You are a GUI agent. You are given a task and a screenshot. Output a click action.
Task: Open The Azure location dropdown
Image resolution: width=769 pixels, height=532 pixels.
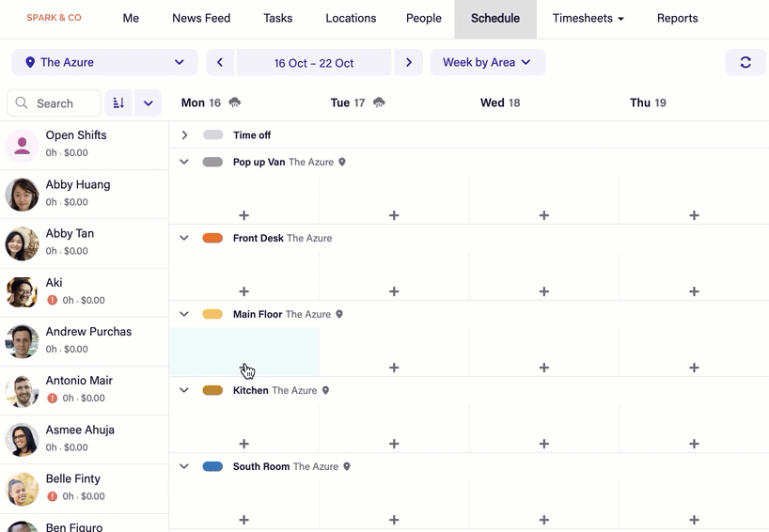(104, 62)
